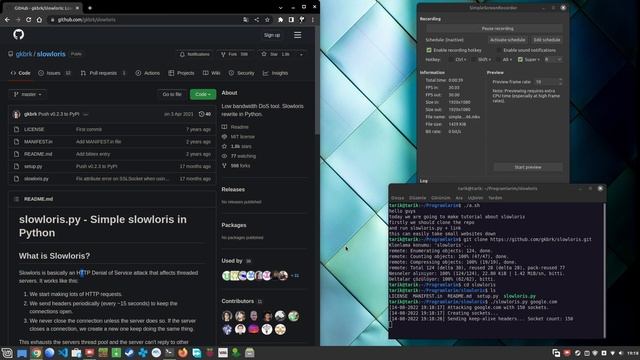The image size is (640, 360).
Task: Click the GitHub Octocat logo
Action: [18, 35]
